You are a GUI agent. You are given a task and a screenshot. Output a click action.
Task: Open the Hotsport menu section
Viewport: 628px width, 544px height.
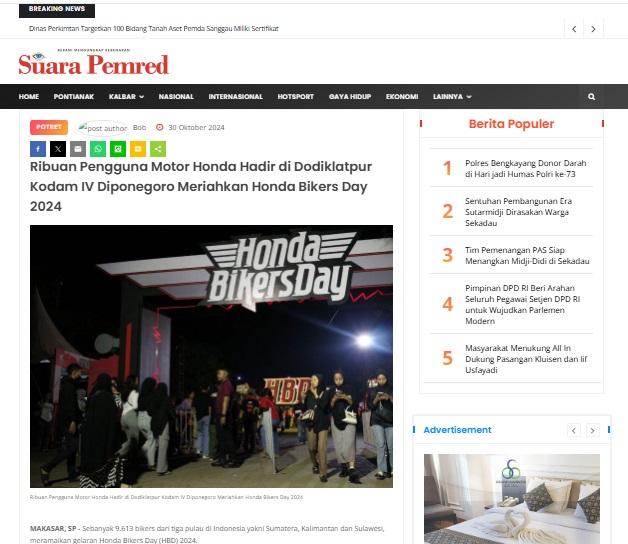point(296,97)
